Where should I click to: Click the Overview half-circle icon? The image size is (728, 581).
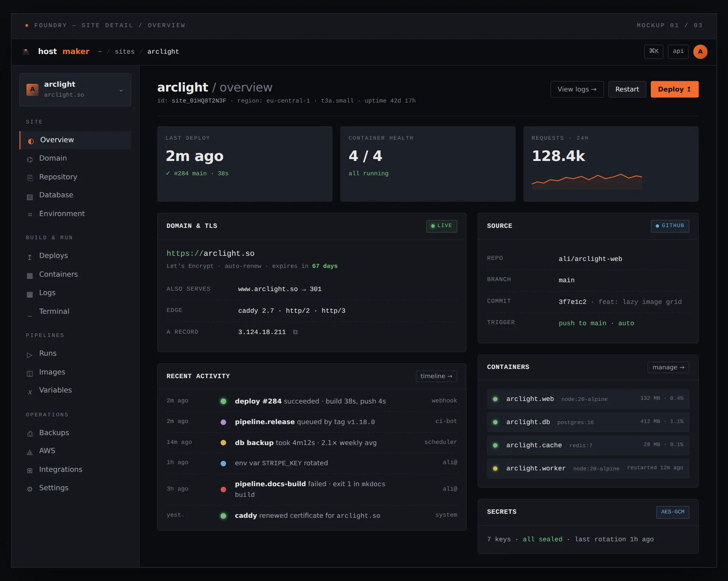tap(31, 141)
